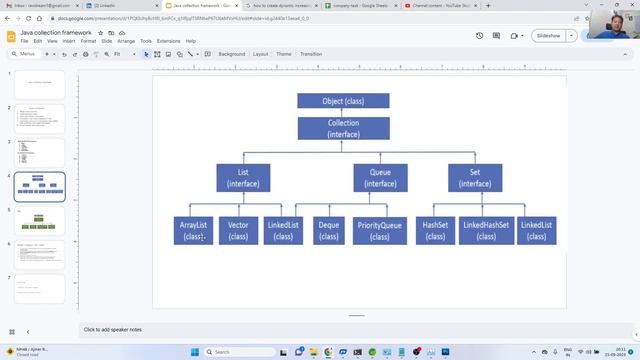The height and width of the screenshot is (360, 640).
Task: Pick the text box tool
Action: click(157, 54)
